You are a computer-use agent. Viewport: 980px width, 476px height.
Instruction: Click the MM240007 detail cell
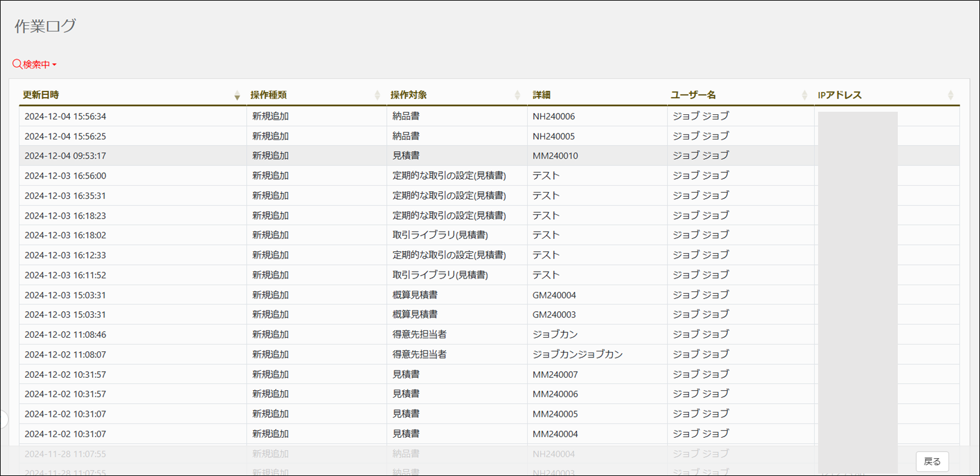pos(555,374)
